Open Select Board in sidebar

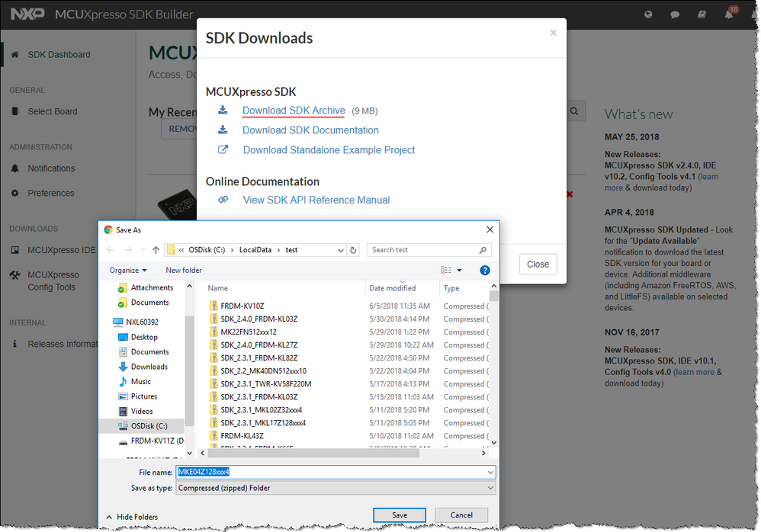[x=53, y=111]
